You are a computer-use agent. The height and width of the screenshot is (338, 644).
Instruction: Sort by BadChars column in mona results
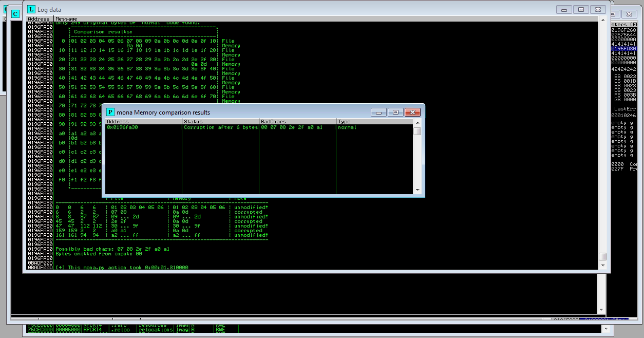(x=298, y=122)
